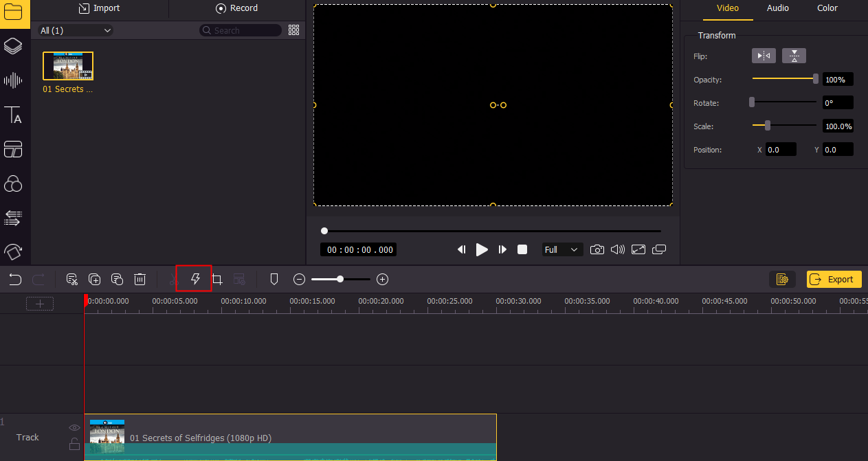
Task: Switch media library to grid view
Action: pyautogui.click(x=294, y=30)
